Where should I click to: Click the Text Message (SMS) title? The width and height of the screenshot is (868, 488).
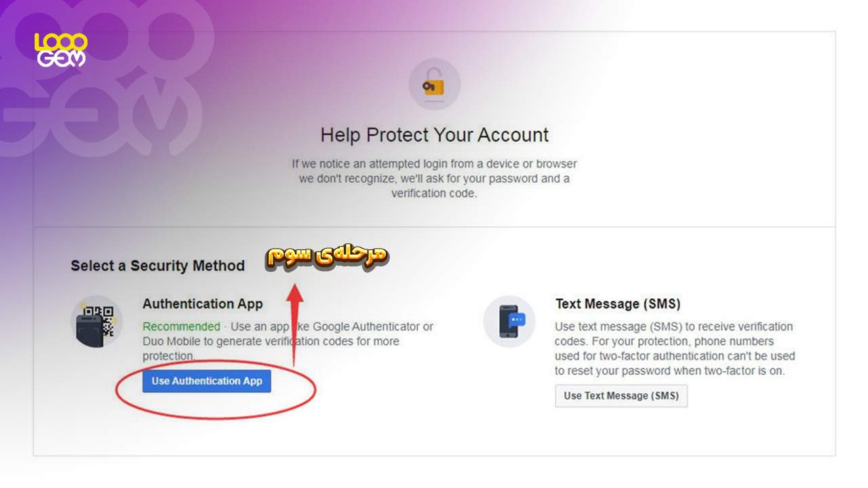pos(618,304)
